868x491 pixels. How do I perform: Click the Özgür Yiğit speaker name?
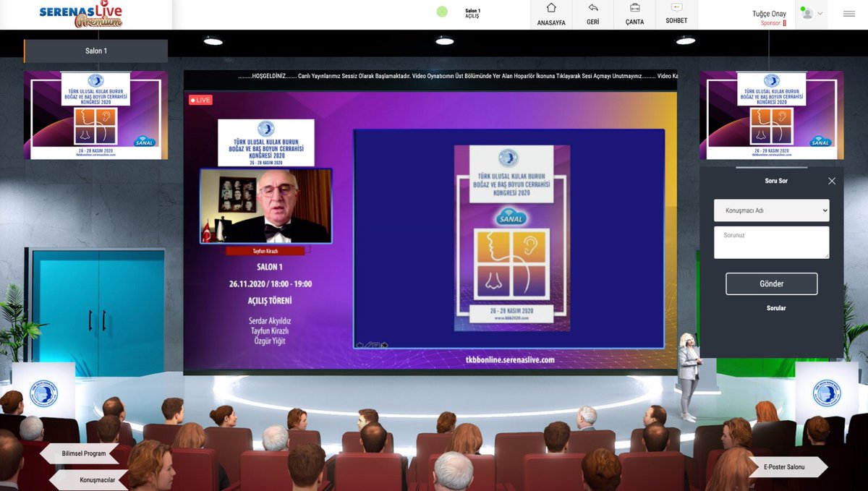pyautogui.click(x=268, y=341)
